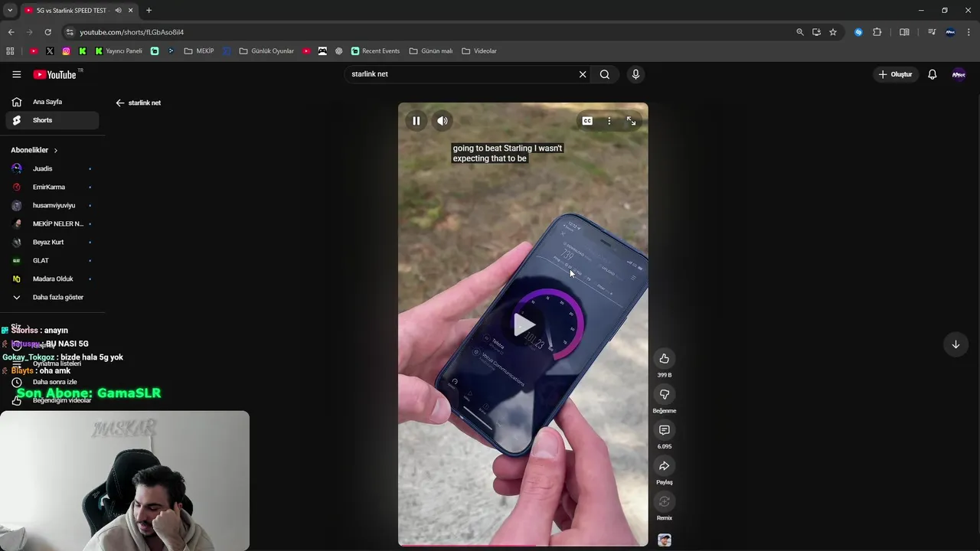Open the Videolar bookmarks folder
The width and height of the screenshot is (980, 551).
tap(479, 51)
